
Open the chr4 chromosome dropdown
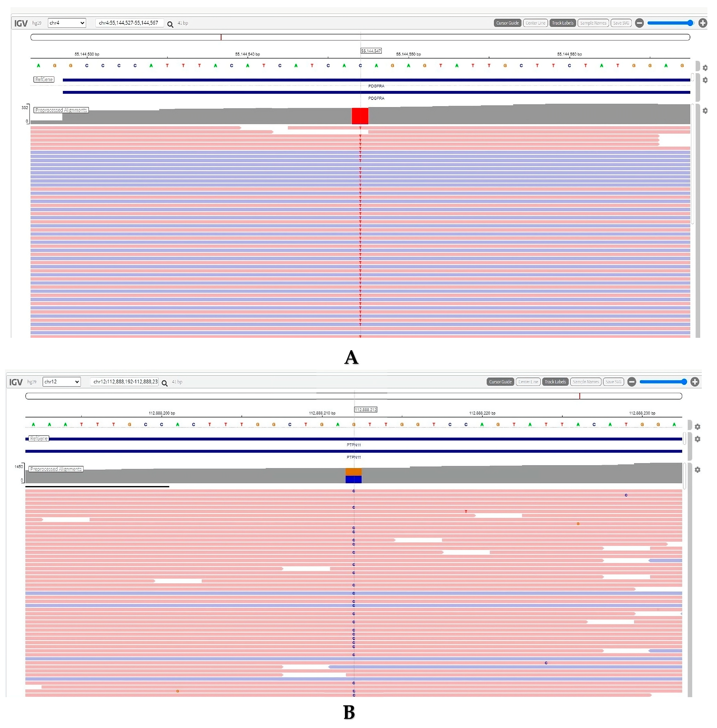[x=67, y=23]
